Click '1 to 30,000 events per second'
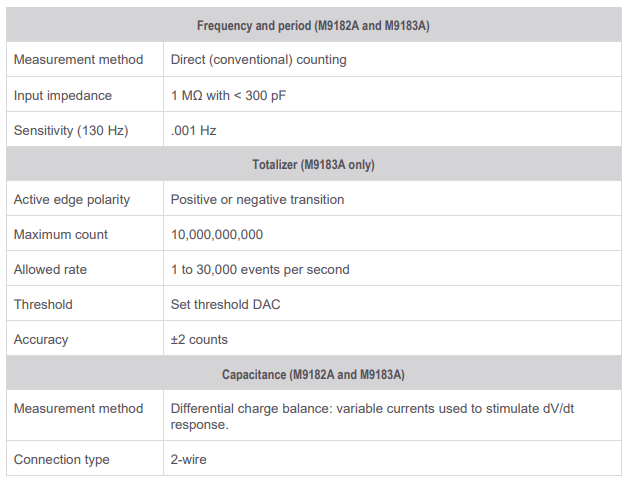 tap(260, 269)
